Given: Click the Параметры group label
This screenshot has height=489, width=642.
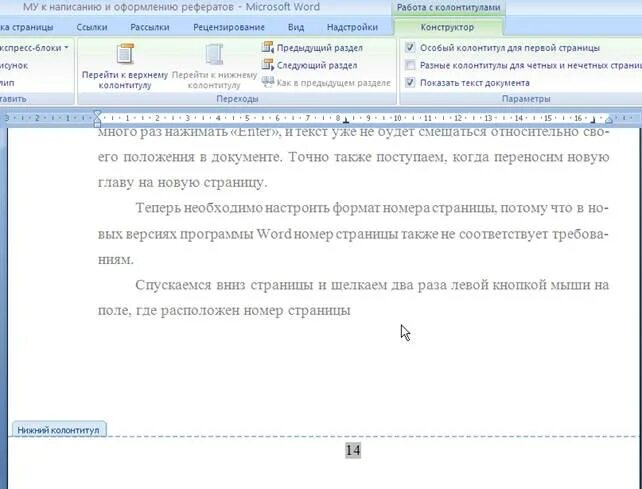Looking at the screenshot, I should click(526, 99).
